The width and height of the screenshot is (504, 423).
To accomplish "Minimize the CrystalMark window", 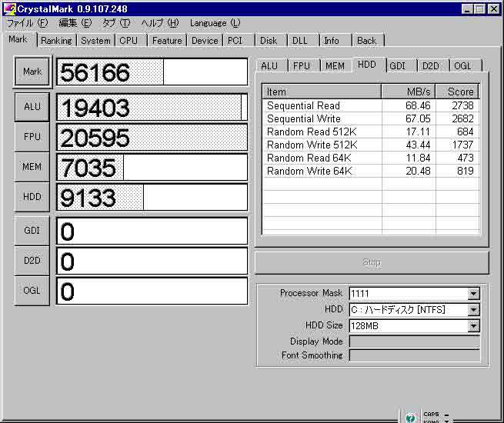I will point(467,8).
